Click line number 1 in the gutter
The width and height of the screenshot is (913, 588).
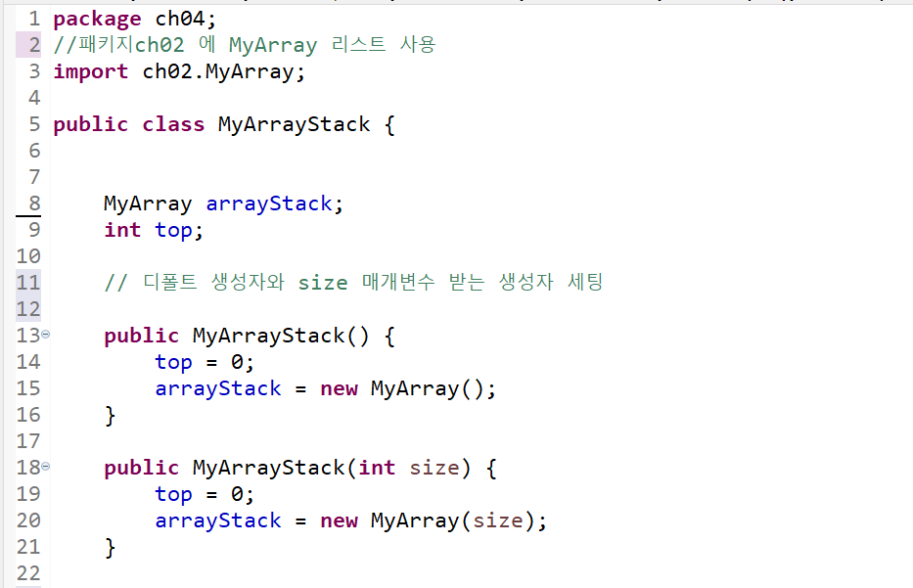(34, 19)
